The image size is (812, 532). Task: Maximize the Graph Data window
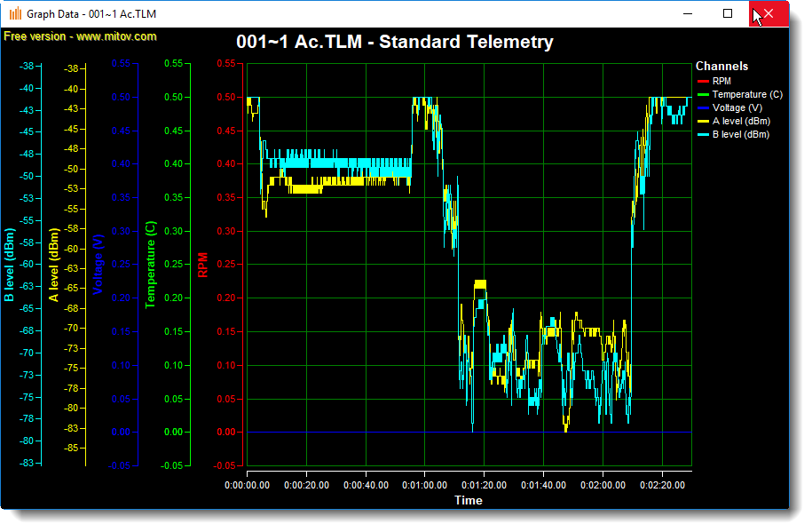(x=728, y=13)
